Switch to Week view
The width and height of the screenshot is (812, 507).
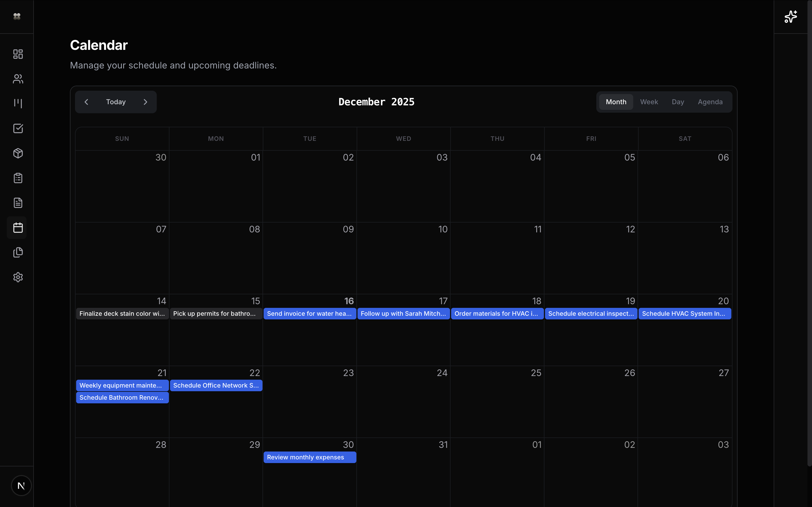[x=649, y=102]
